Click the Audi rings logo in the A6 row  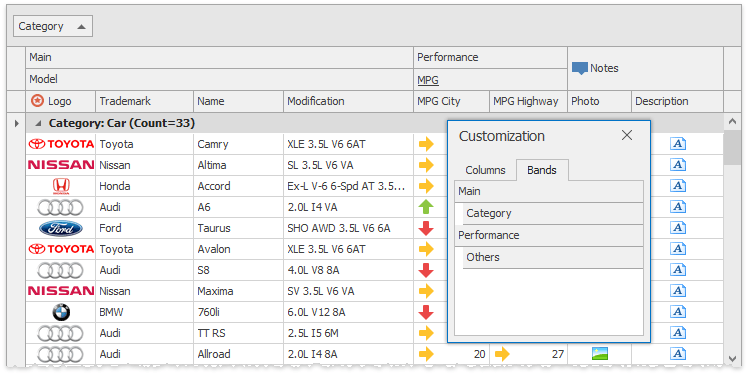tap(61, 207)
